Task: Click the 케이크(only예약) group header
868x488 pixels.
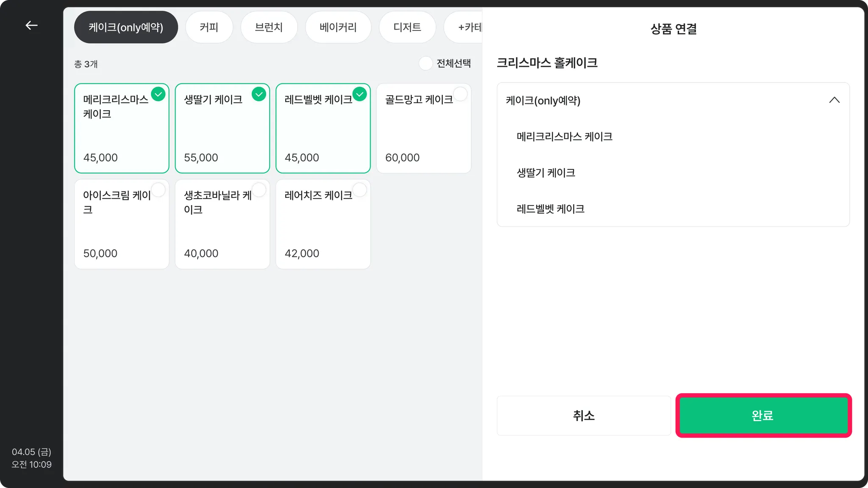Action: pyautogui.click(x=543, y=101)
